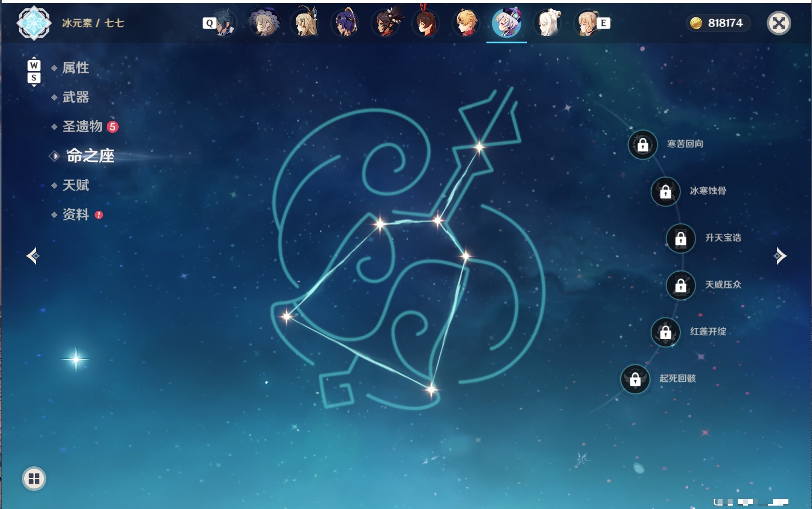Screen dimensions: 812x509
Task: Select the locked 起死回骸 constellation icon
Action: pos(635,379)
